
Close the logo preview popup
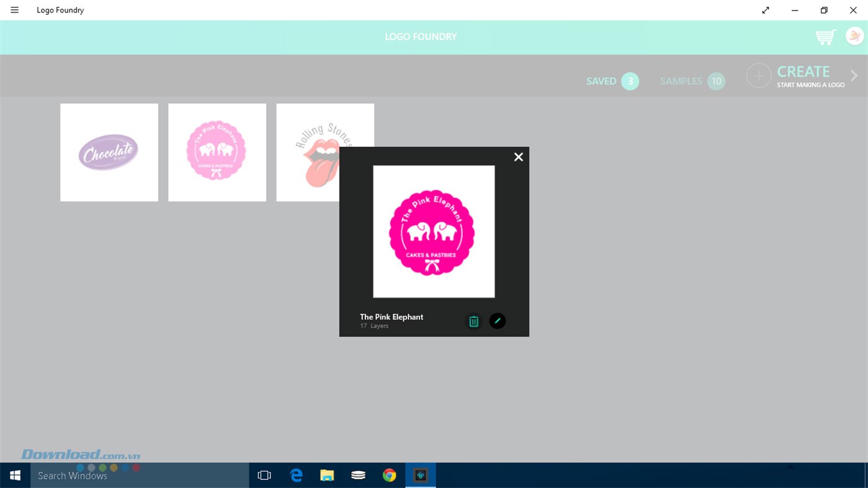coord(519,157)
